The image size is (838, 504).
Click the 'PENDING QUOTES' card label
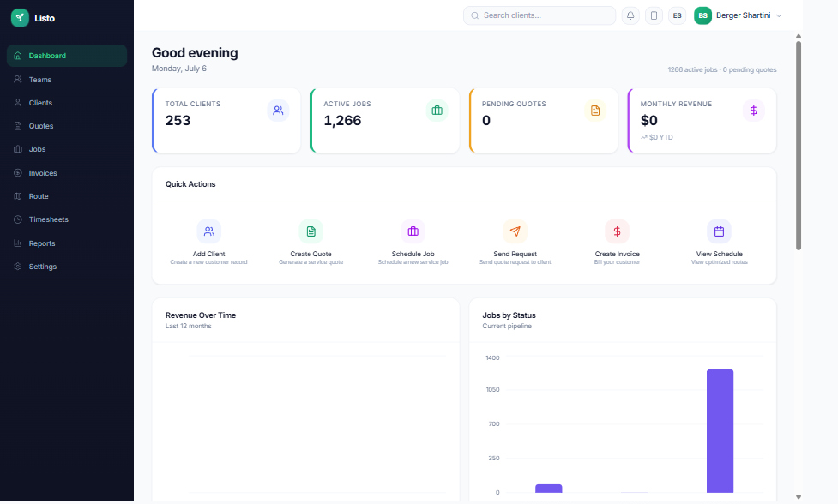coord(514,104)
